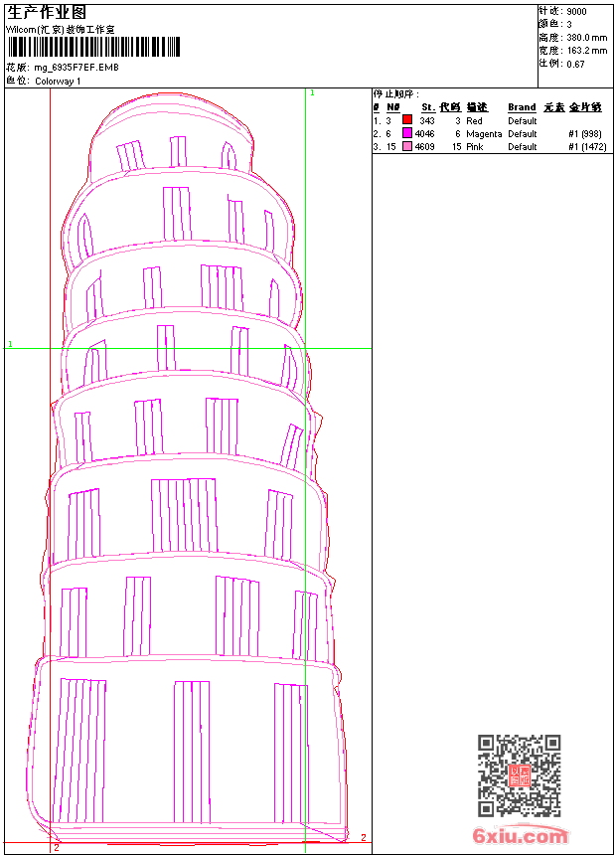Click "Default" brand in the Red row
The width and height of the screenshot is (616, 855).
tap(523, 121)
